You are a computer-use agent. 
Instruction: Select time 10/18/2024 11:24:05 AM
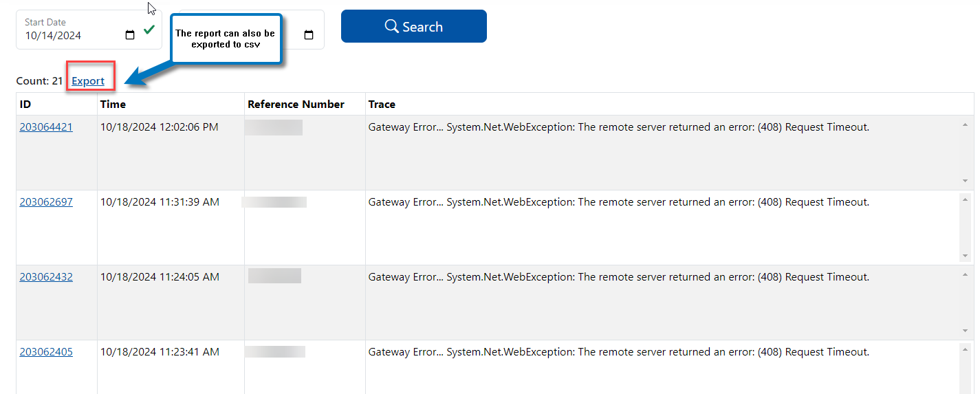[160, 276]
